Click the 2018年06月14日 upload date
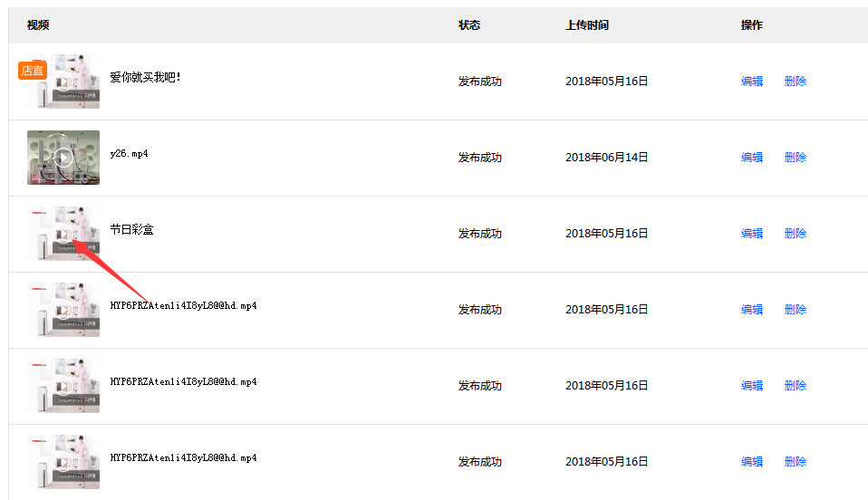 point(607,158)
